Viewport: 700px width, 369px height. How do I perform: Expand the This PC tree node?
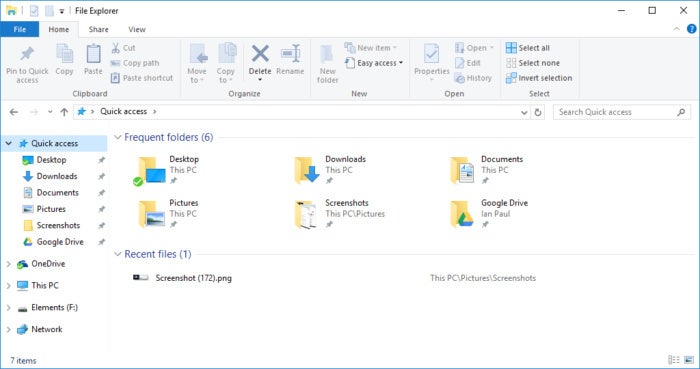(x=8, y=286)
